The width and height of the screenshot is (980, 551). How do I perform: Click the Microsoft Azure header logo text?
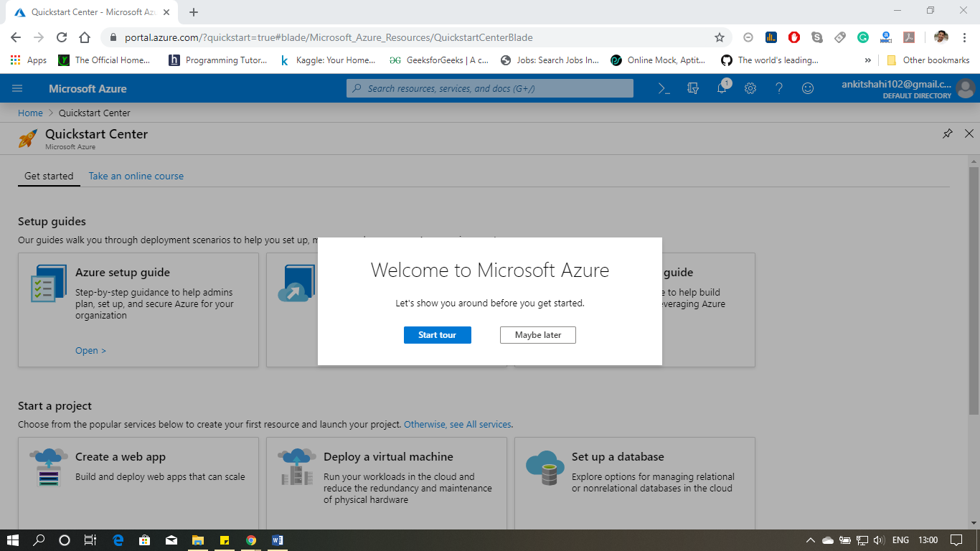88,88
